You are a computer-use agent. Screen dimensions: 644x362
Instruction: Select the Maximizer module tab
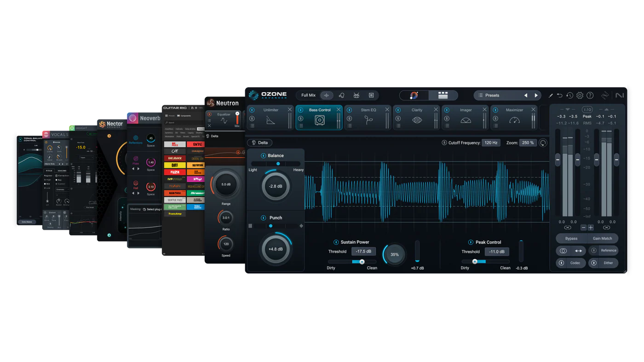(x=514, y=118)
